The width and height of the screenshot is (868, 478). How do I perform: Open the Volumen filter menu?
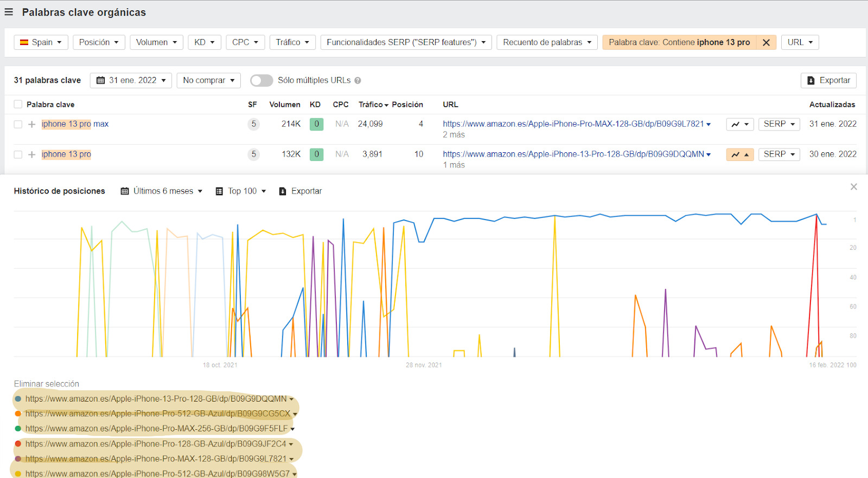coord(156,42)
